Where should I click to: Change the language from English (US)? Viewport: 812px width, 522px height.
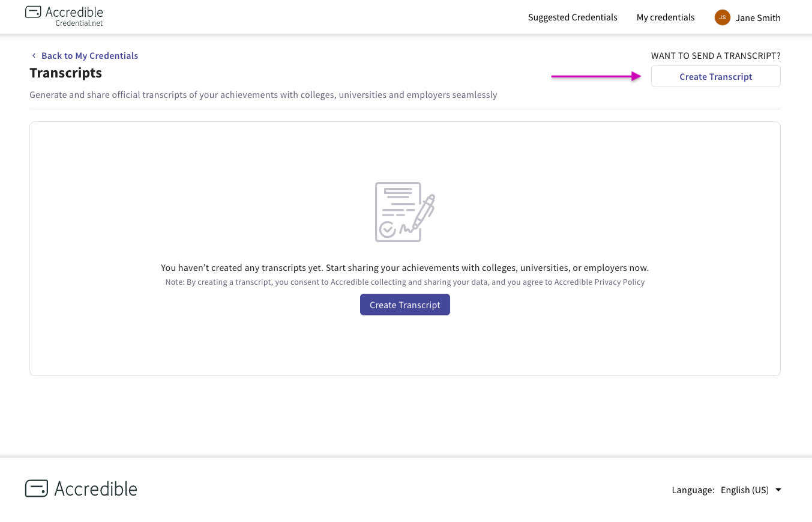[x=744, y=490]
